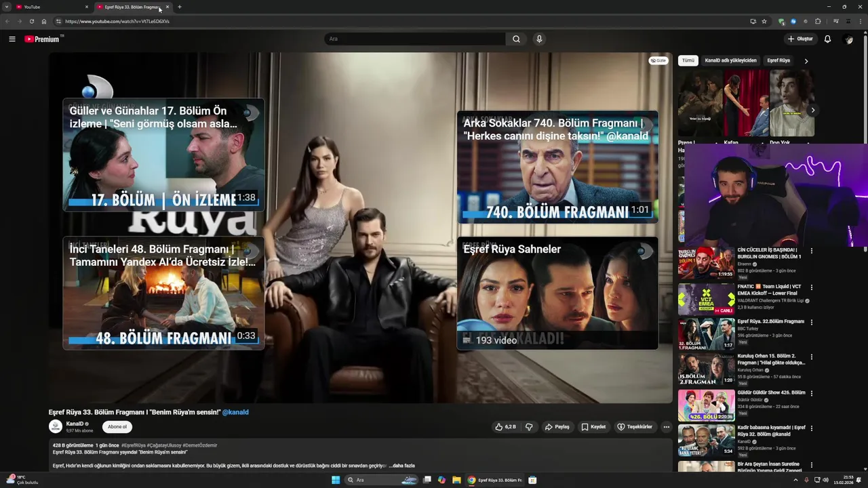Image resolution: width=868 pixels, height=488 pixels.
Task: Open the account avatar menu
Action: point(848,39)
